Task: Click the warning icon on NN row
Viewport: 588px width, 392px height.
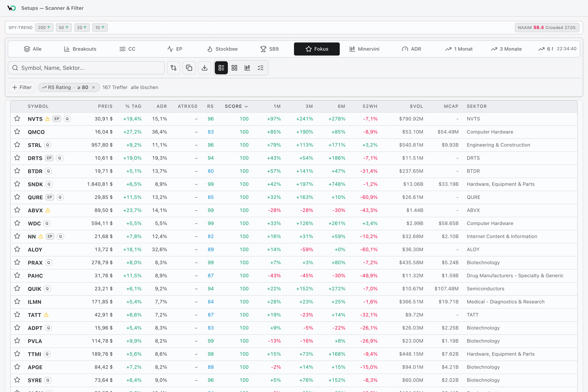Action: (41, 236)
